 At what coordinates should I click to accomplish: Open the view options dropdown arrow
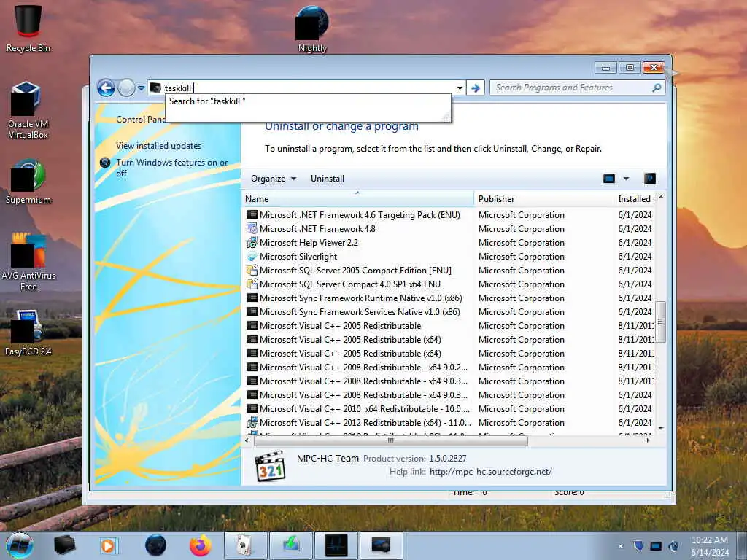coord(626,179)
